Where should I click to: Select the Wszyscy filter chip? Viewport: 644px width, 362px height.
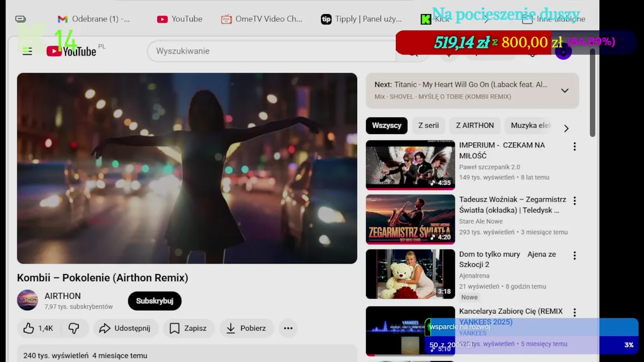[386, 126]
